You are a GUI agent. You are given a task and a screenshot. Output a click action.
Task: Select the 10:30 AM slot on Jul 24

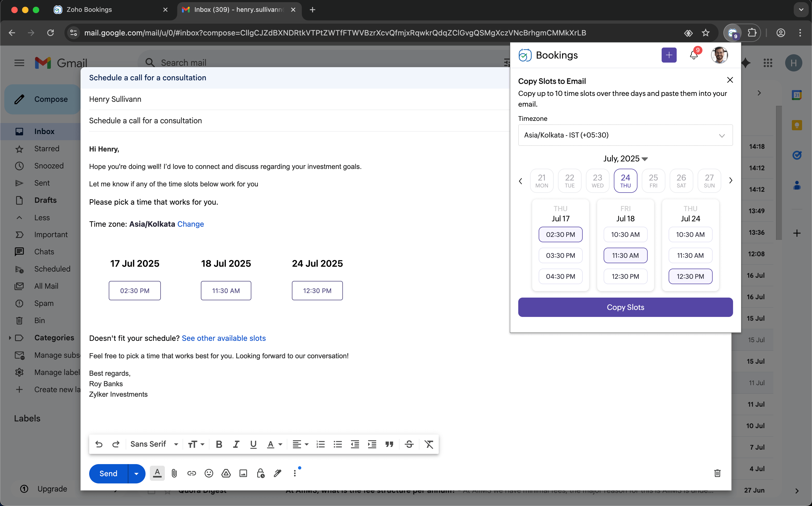point(690,234)
